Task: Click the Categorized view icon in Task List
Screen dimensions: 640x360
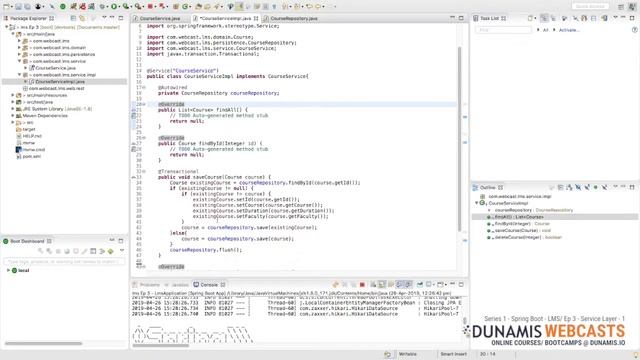Action: 544,18
